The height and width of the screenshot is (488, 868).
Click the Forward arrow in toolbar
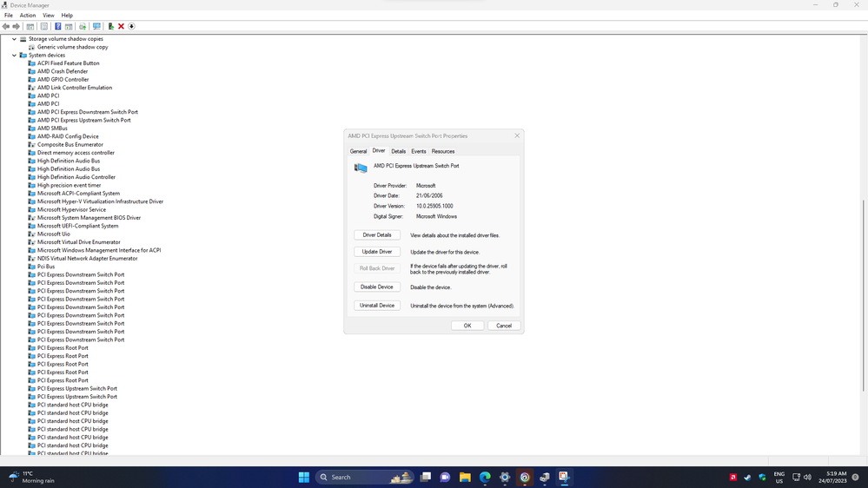16,27
